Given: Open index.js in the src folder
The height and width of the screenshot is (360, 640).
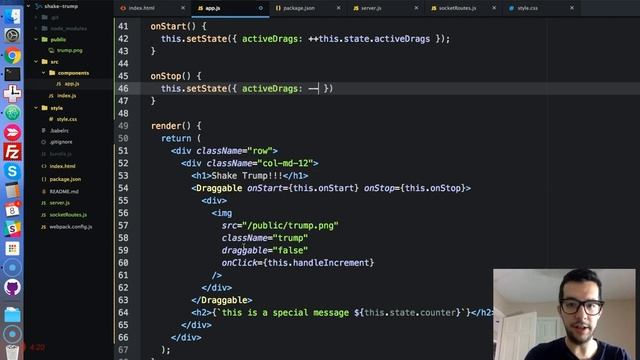Looking at the screenshot, I should pos(67,96).
